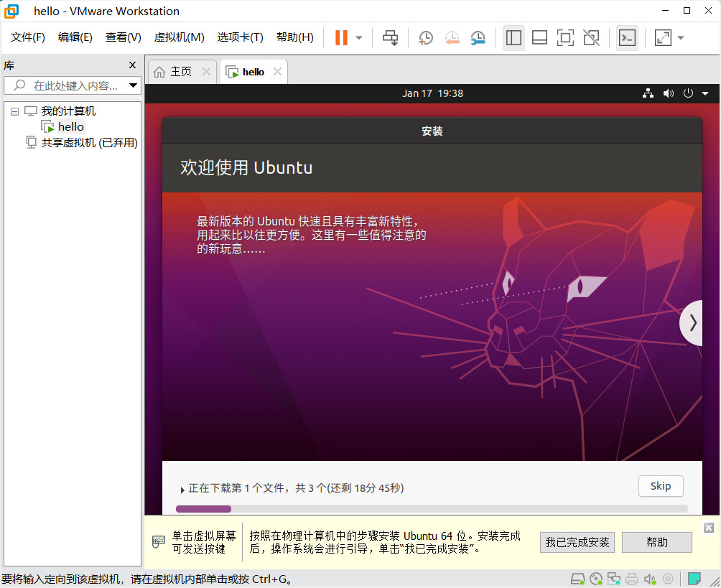Screen dimensions: 721x588
Task: Click the sound card status icon
Action: 650,579
